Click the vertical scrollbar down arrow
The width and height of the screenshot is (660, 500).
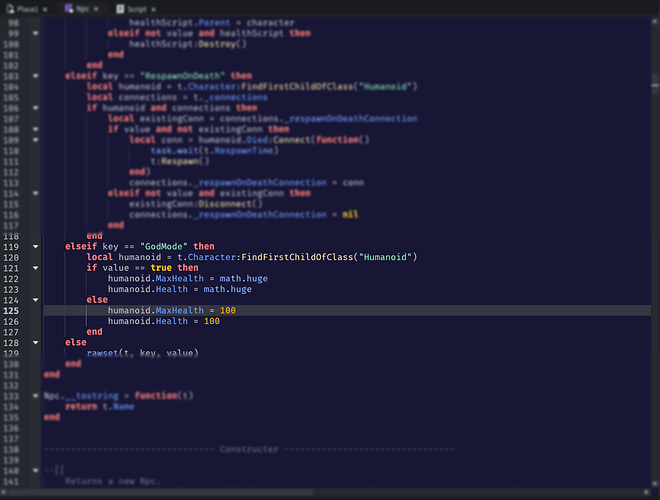coord(655,484)
